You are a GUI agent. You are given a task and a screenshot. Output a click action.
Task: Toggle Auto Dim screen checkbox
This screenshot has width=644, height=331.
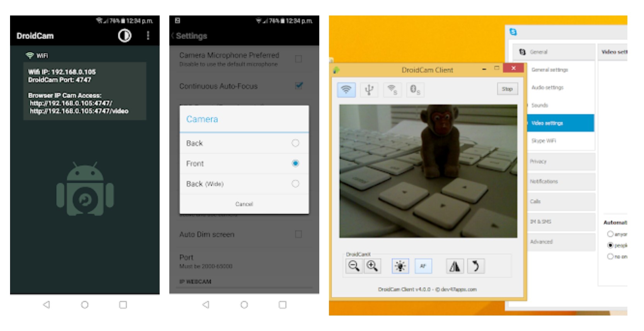pyautogui.click(x=298, y=234)
